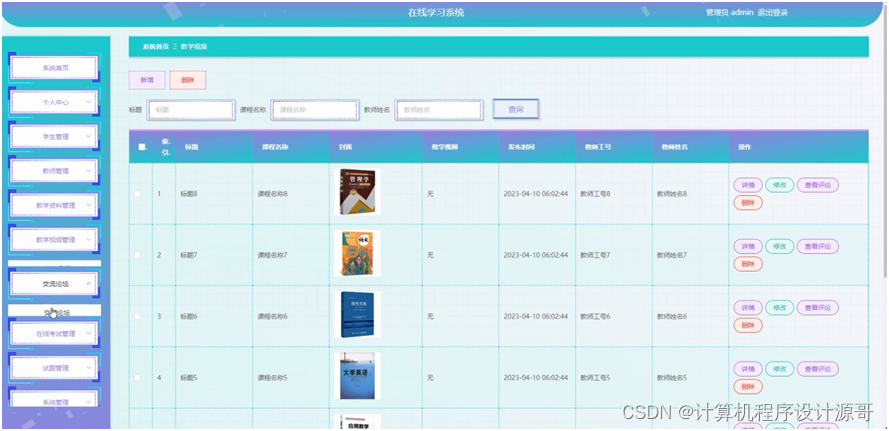889x431 pixels.
Task: Click 修改 for row 标题5
Action: (780, 369)
